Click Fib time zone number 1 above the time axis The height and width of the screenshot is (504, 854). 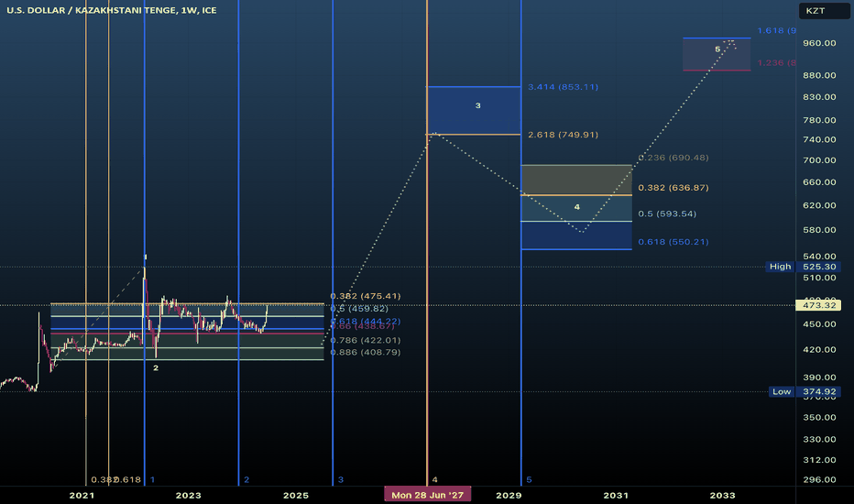coord(152,479)
